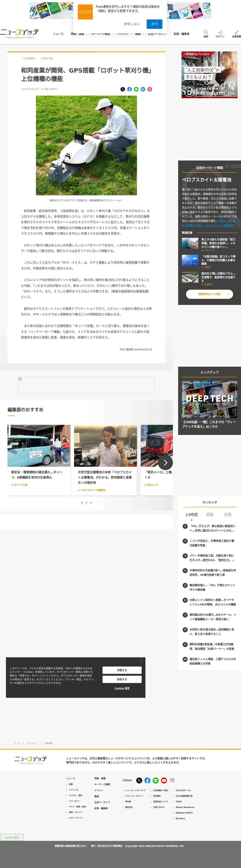Open Mitsubishi Biz Timeline ad banner
241x868 pixels.
[209, 75]
